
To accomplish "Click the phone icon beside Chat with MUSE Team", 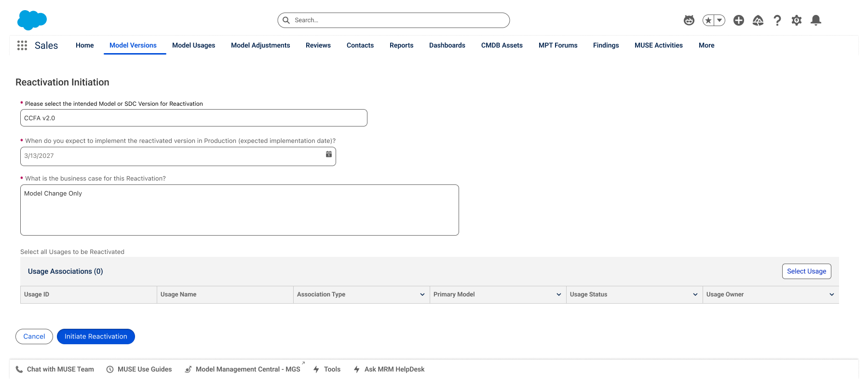I will pos(19,369).
